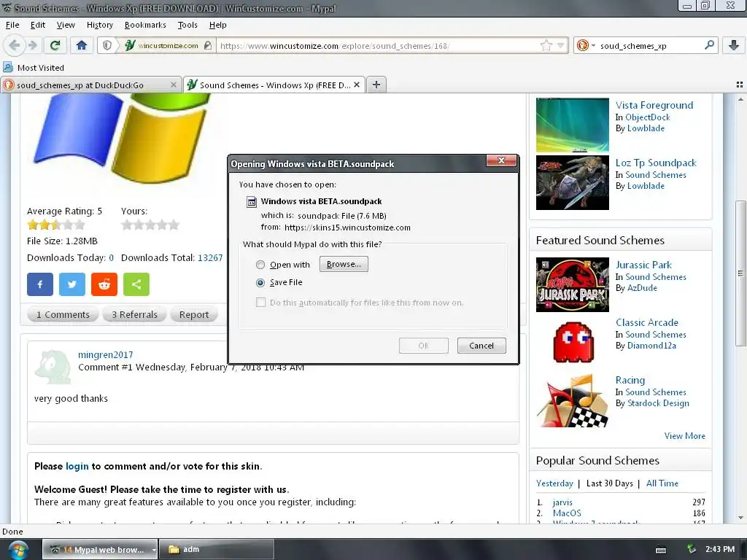Open the File menu
Viewport: 747px width, 560px height.
point(12,25)
